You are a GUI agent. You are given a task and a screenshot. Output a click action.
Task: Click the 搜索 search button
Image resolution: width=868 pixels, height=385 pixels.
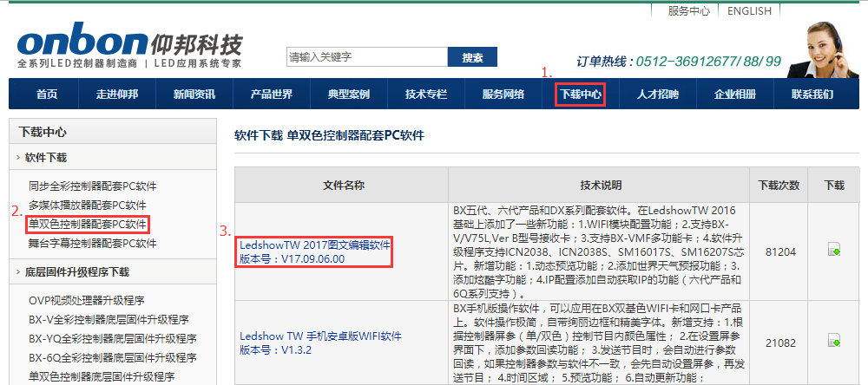pos(472,57)
